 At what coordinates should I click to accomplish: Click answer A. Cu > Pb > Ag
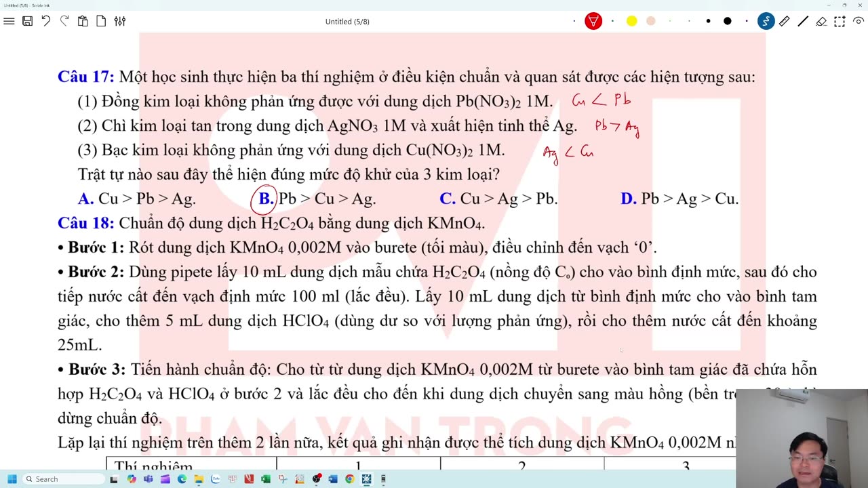pos(137,199)
